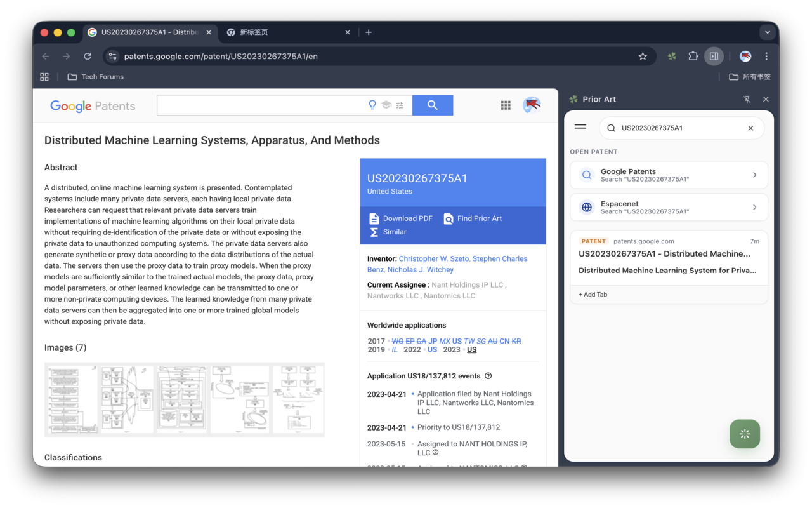
Task: Toggle the browser side panel button
Action: 714,57
